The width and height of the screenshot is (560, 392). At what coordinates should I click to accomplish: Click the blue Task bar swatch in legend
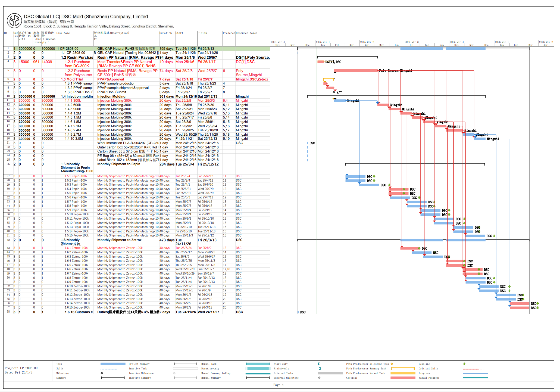click(x=113, y=364)
